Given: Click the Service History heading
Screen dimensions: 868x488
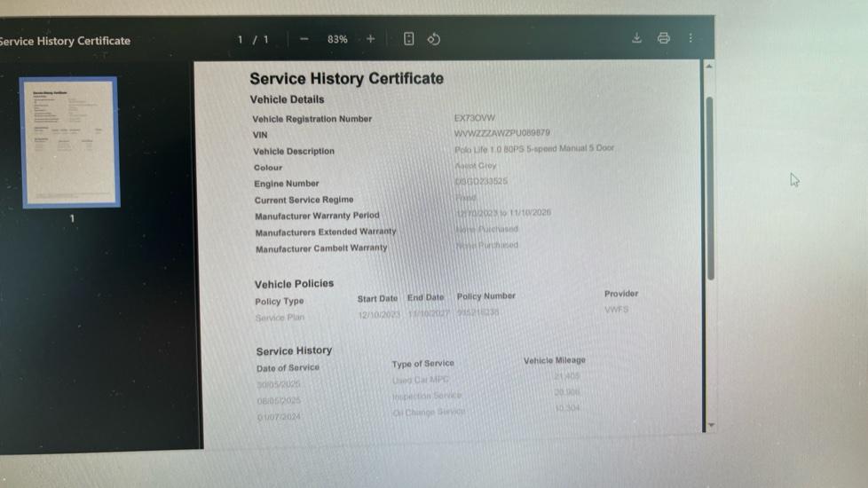Looking at the screenshot, I should 294,350.
